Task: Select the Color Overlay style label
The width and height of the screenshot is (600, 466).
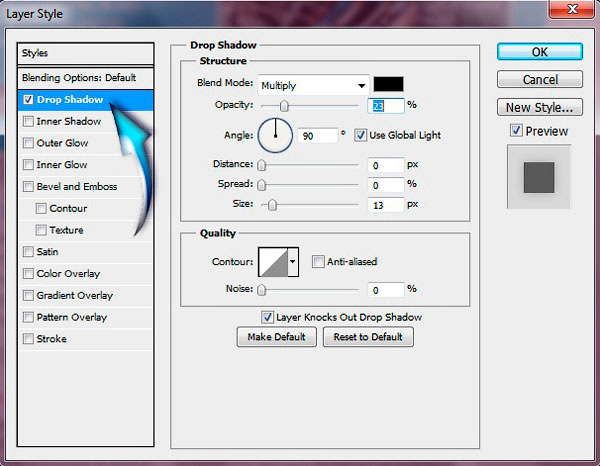Action: tap(68, 274)
